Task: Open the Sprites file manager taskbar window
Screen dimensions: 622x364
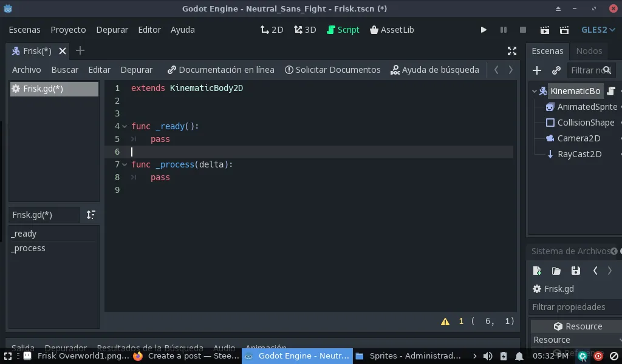Action: (x=409, y=356)
